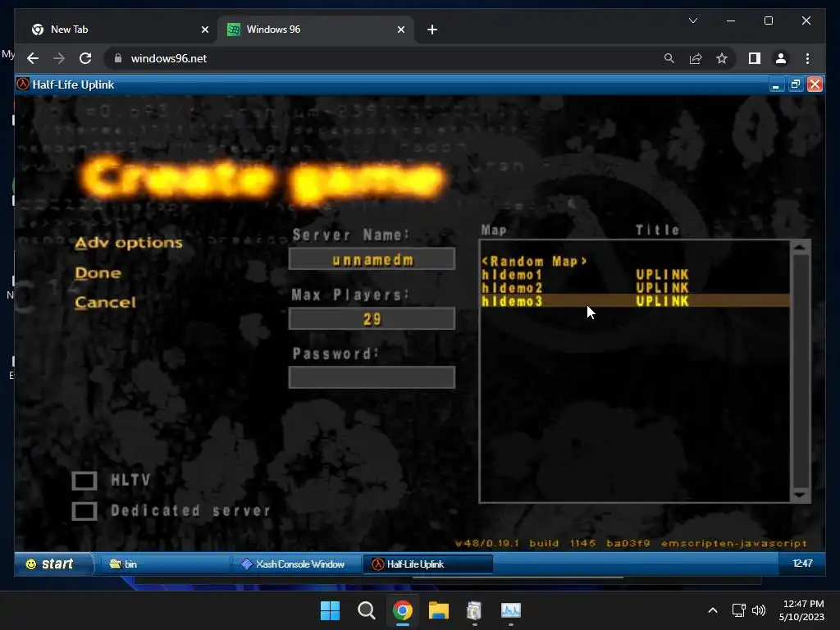Switch to the bin taskbar item

[x=164, y=564]
